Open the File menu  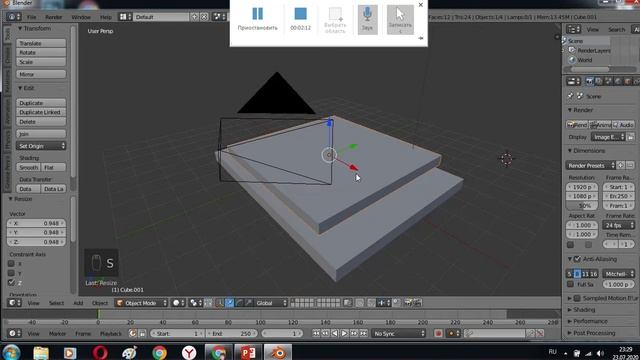tap(31, 17)
